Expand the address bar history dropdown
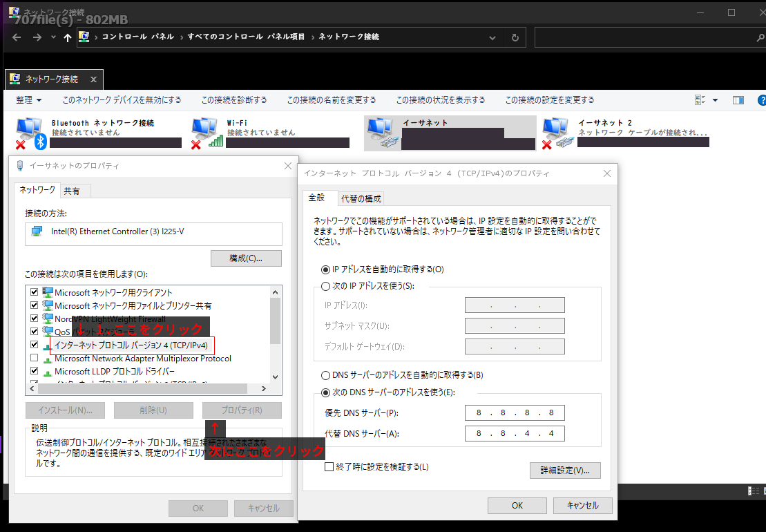Image resolution: width=766 pixels, height=532 pixels. (x=492, y=37)
